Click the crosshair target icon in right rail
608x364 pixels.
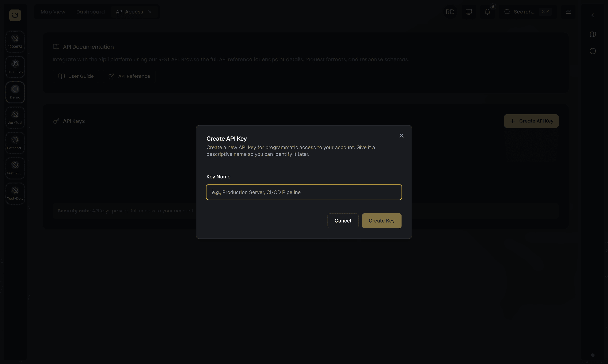tap(593, 51)
